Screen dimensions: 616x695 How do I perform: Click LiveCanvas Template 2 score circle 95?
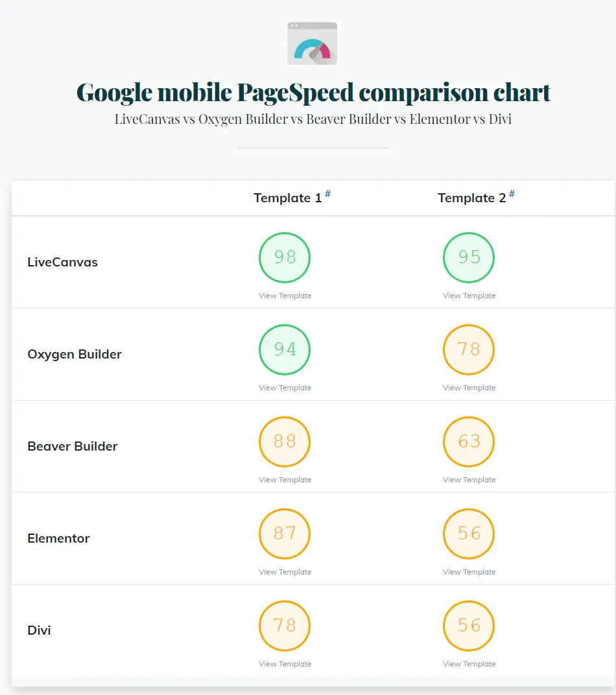pos(469,257)
